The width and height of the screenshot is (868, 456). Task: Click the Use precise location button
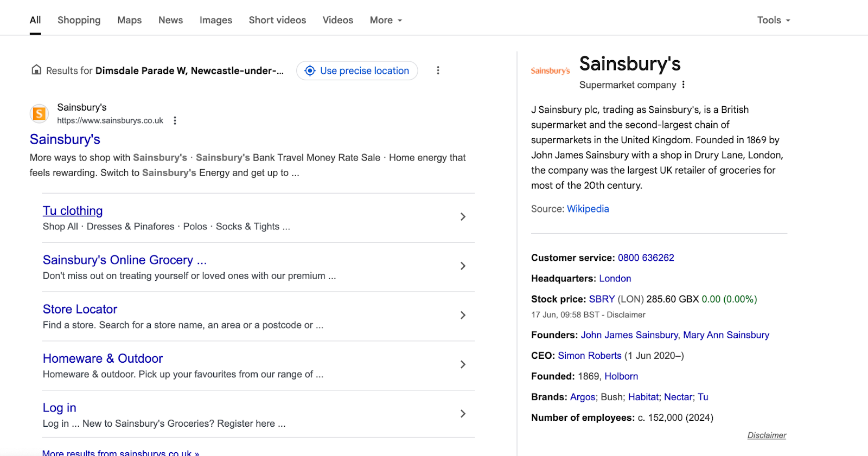click(357, 70)
